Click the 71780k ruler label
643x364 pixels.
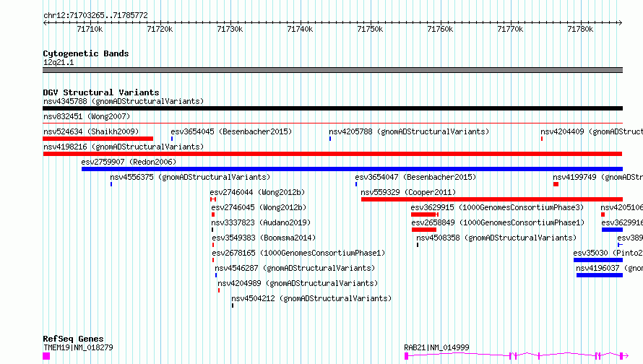coord(580,29)
